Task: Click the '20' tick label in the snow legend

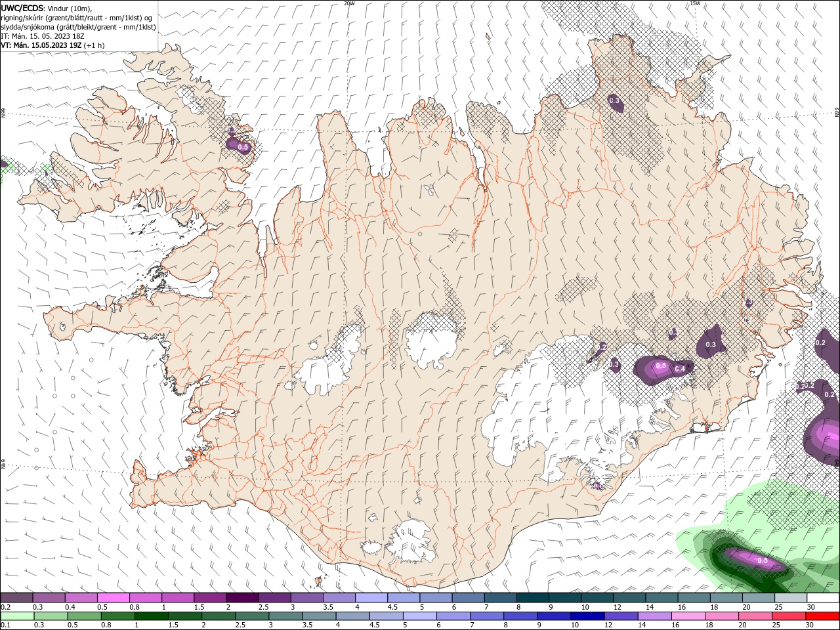Action: pos(745,607)
